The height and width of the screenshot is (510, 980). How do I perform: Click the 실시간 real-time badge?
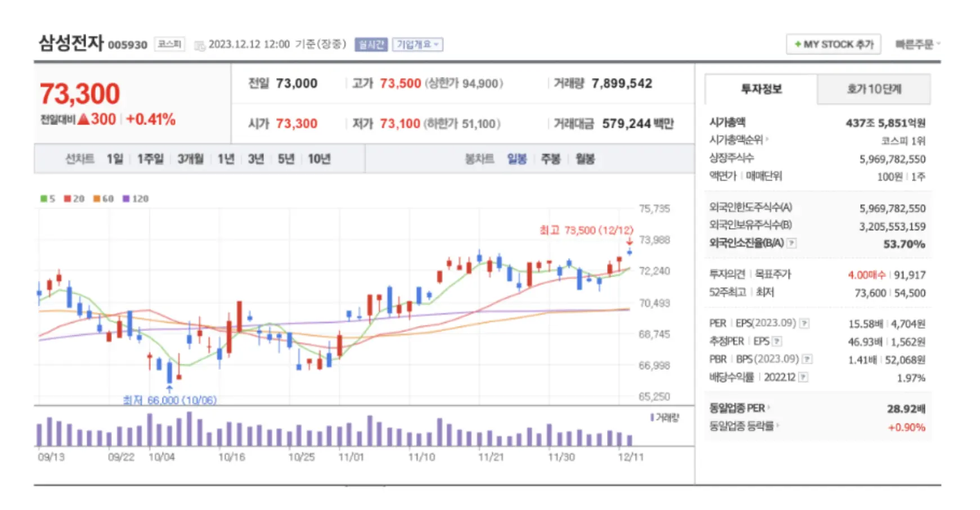371,44
